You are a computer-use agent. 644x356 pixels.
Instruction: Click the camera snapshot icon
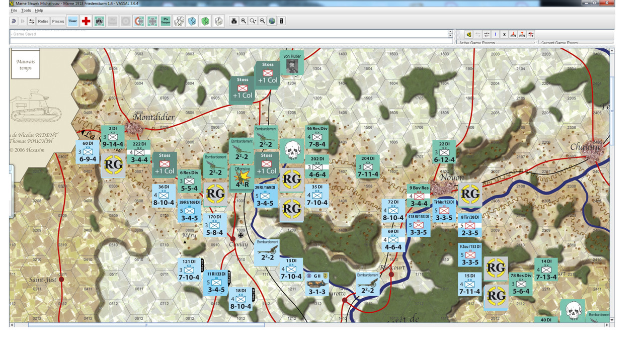[x=234, y=21]
